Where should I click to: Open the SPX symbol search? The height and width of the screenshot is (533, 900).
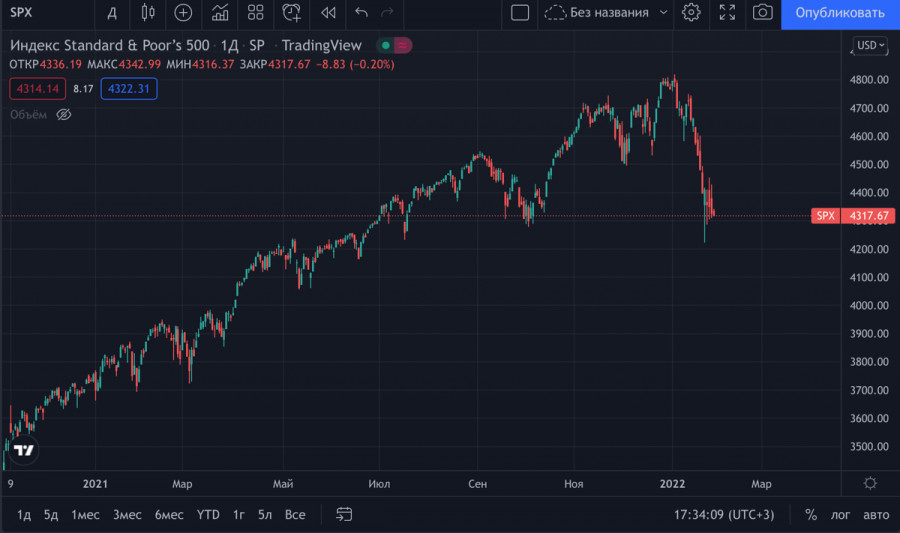pos(21,13)
